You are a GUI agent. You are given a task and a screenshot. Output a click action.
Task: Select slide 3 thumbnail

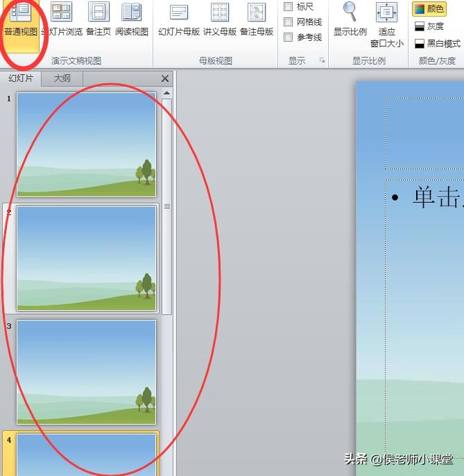pyautogui.click(x=87, y=372)
